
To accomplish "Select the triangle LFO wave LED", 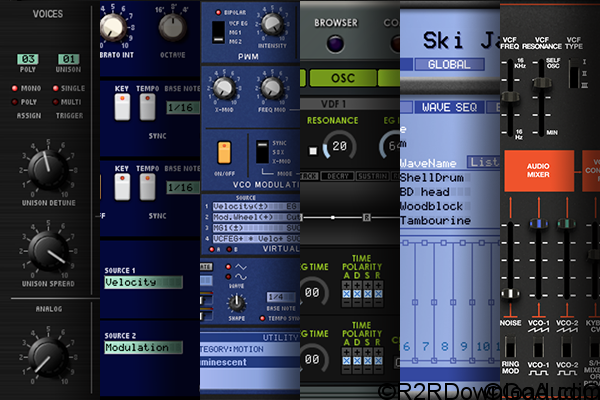I will point(228,267).
